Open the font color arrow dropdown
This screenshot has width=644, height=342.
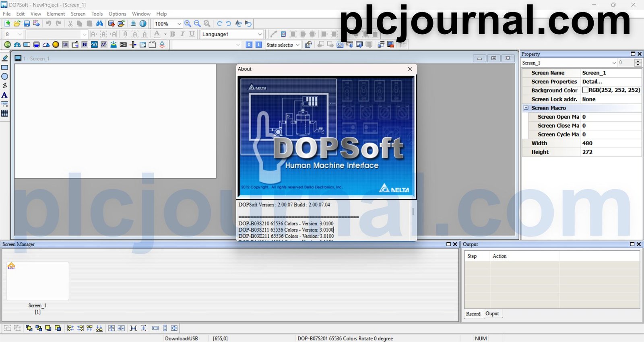click(x=165, y=34)
